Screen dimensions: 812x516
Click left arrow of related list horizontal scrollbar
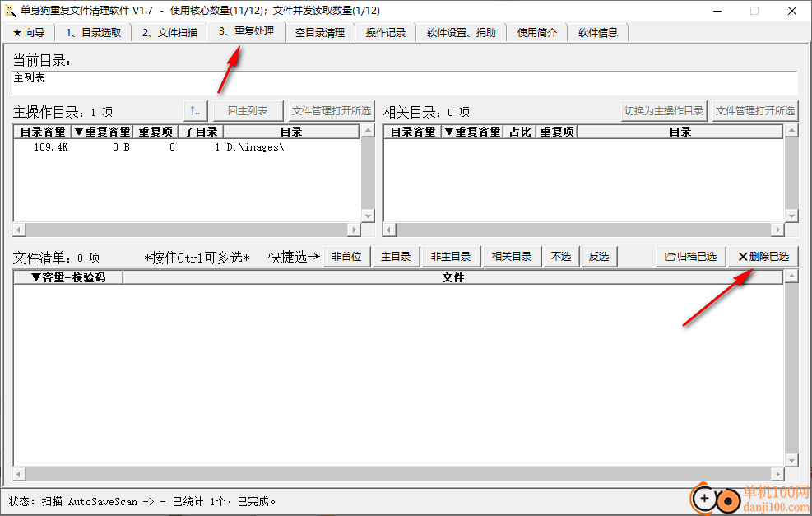pos(389,230)
